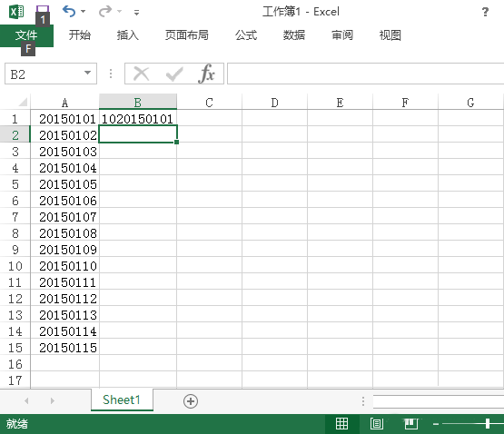Screen dimensions: 504x434
Task: Open the Customize Quick Access Toolbar dropdown
Action: tap(136, 13)
